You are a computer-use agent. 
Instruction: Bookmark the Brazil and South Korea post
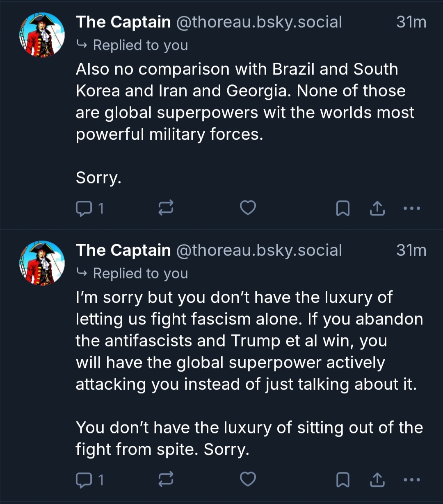[343, 209]
